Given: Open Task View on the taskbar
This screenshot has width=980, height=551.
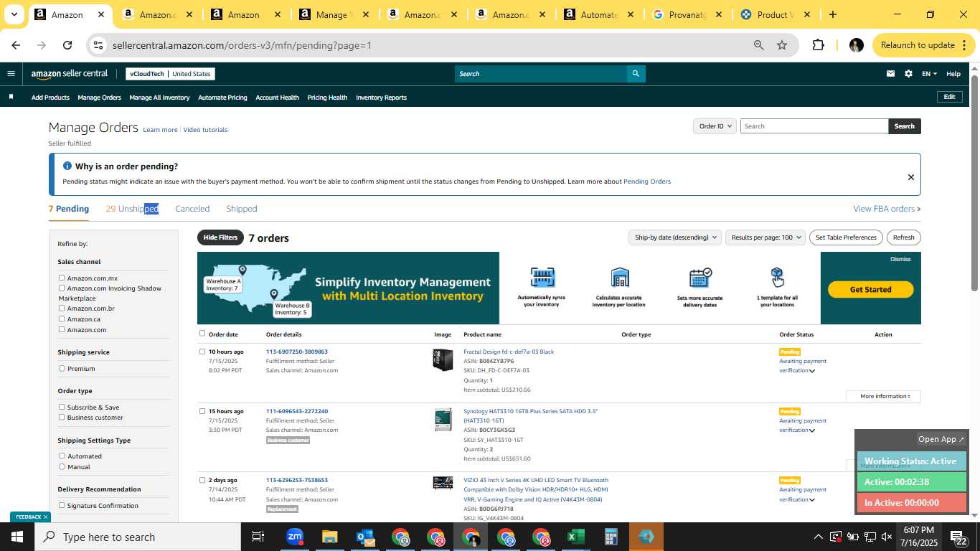Looking at the screenshot, I should tap(258, 537).
